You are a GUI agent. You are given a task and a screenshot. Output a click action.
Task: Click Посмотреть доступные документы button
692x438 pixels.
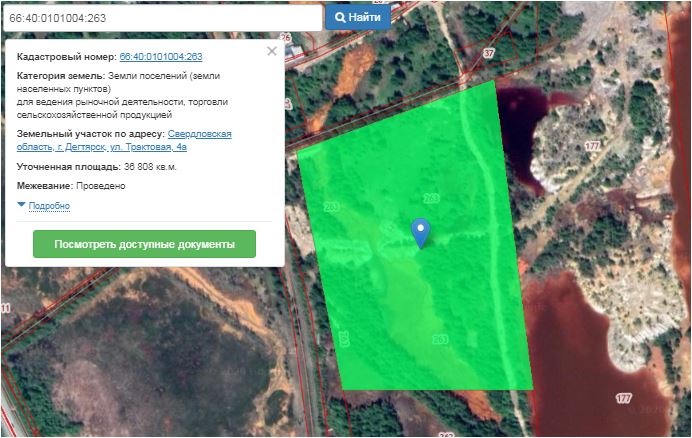coord(144,244)
